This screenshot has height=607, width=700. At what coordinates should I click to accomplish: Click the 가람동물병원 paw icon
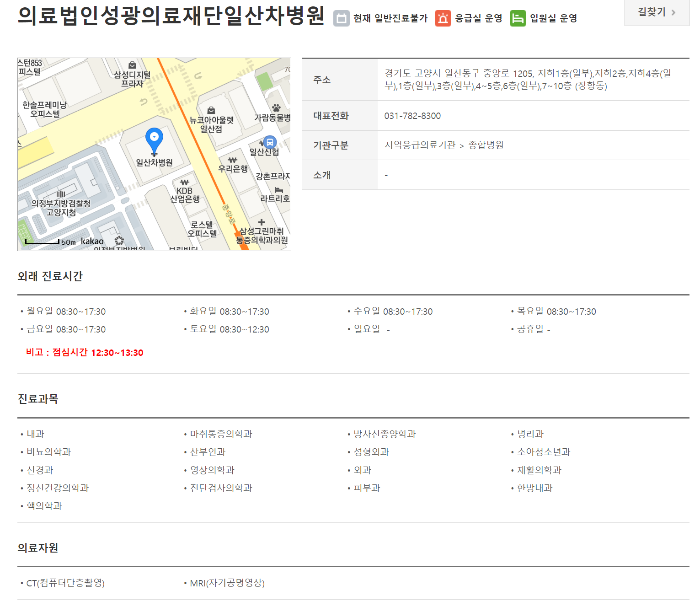(x=276, y=108)
